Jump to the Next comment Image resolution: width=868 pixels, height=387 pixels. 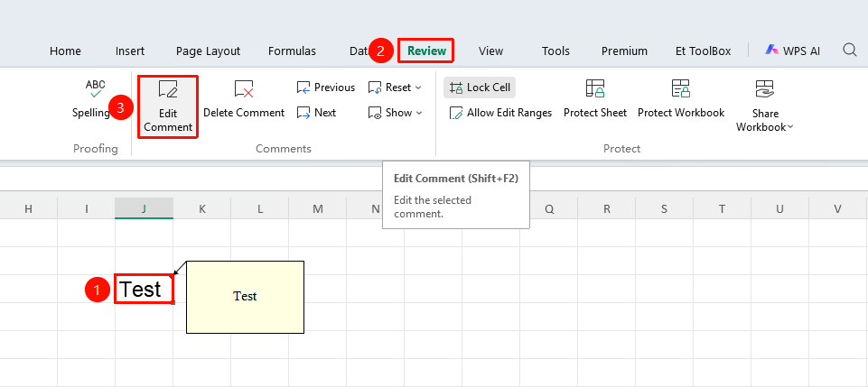[x=317, y=113]
